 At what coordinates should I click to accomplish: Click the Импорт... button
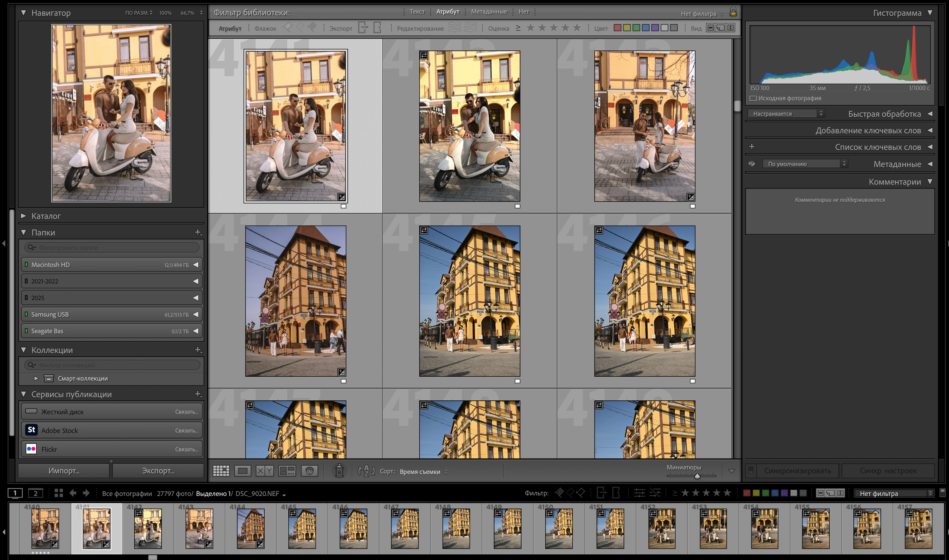coord(64,471)
